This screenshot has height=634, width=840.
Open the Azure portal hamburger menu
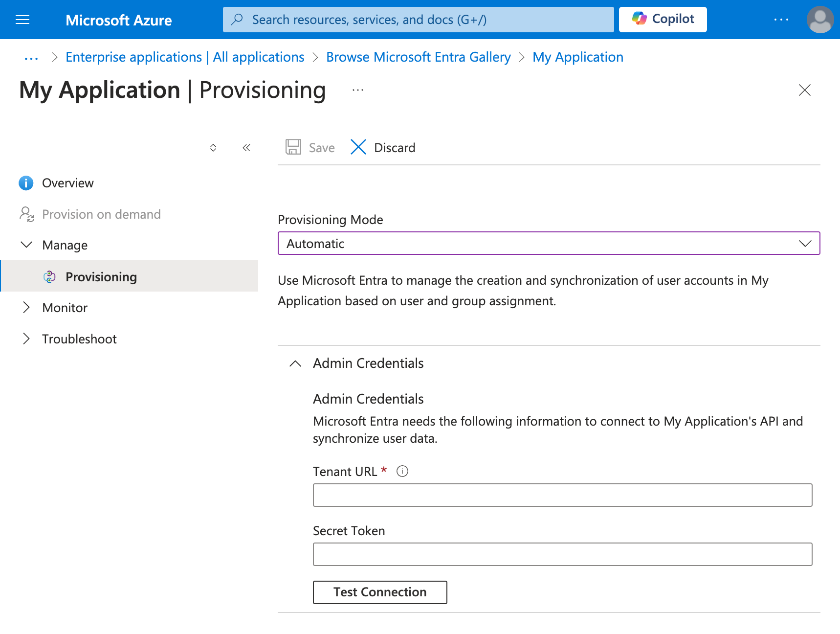point(22,20)
